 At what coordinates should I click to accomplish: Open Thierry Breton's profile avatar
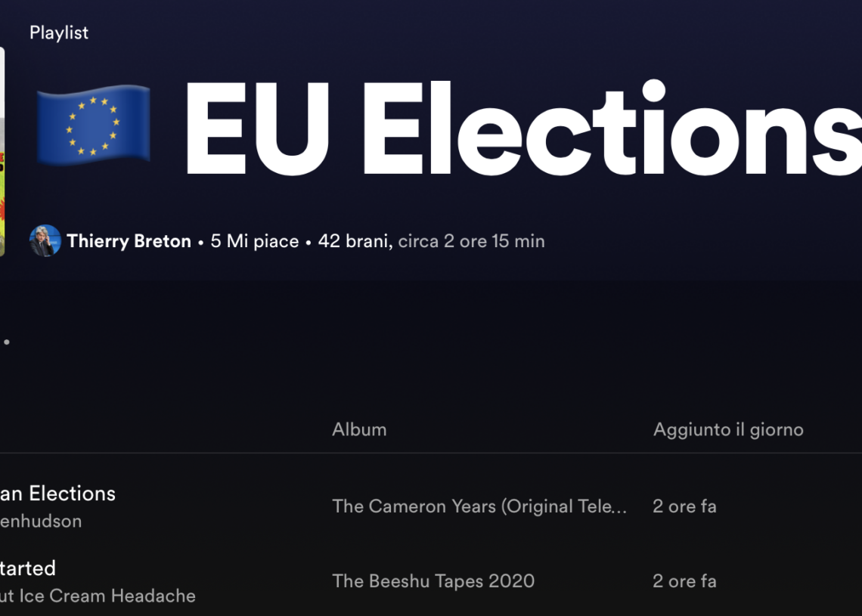tap(45, 240)
